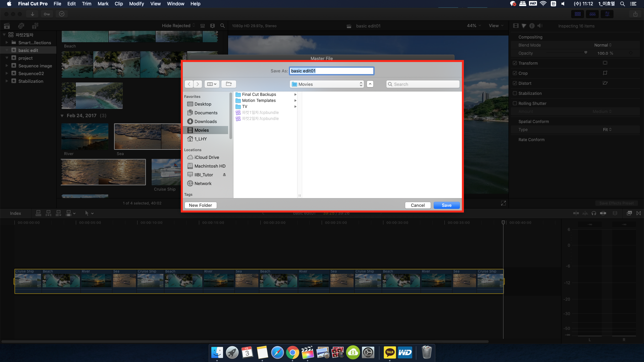The height and width of the screenshot is (362, 644).
Task: Click the Import Media down-arrow icon
Action: (33, 14)
